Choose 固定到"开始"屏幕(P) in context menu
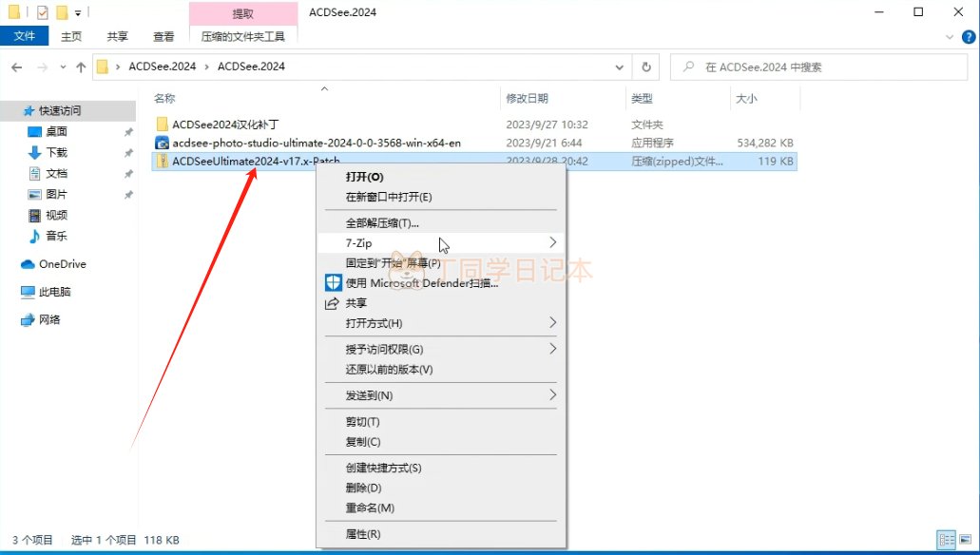 click(441, 263)
